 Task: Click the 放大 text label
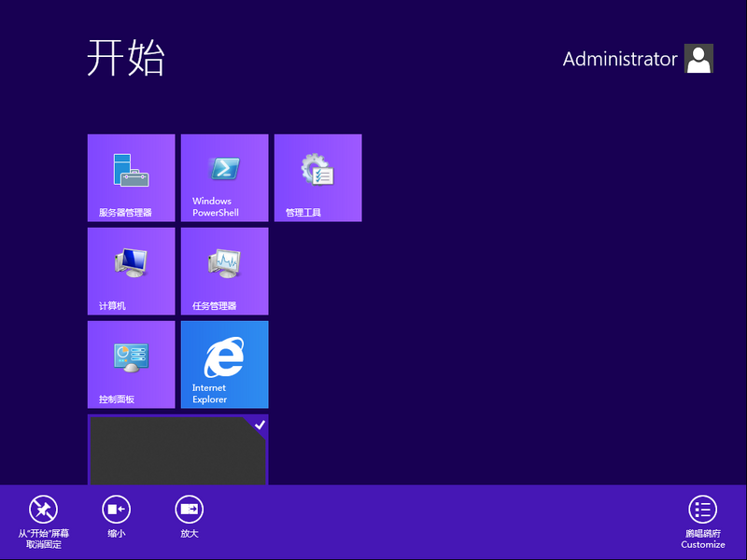(x=190, y=534)
